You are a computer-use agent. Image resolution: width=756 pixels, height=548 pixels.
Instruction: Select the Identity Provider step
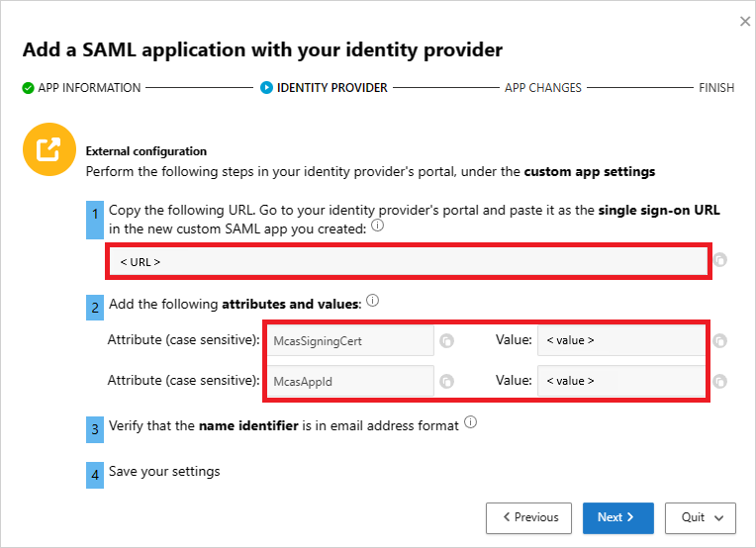(x=324, y=88)
